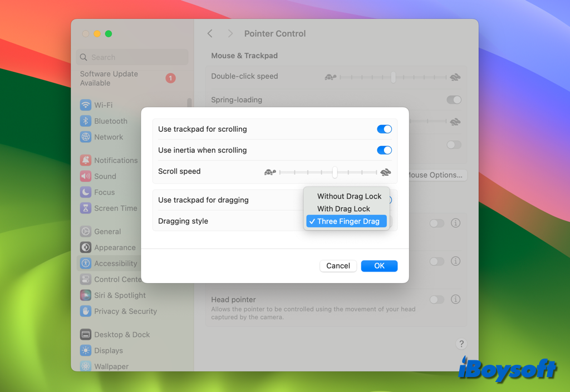
Task: Adjust Double-click speed slider
Action: coord(393,77)
